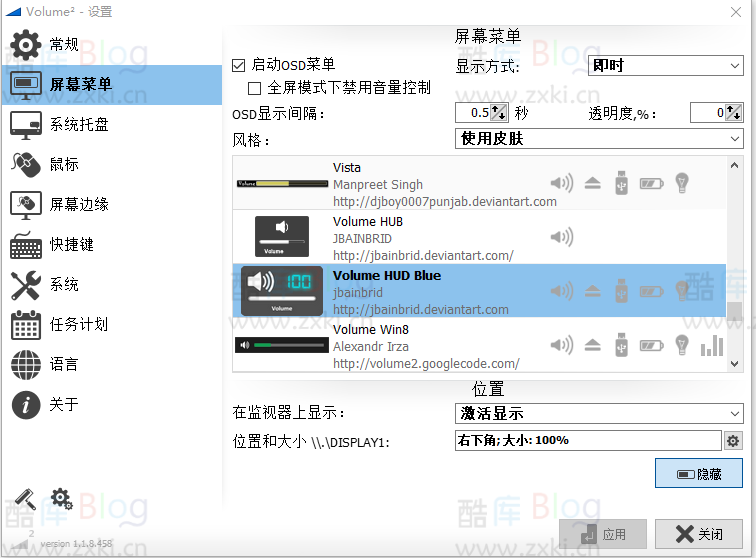Viewport: 756px width, 558px height.
Task: Toggle the 启动OSD菜单 checkbox
Action: pos(239,65)
